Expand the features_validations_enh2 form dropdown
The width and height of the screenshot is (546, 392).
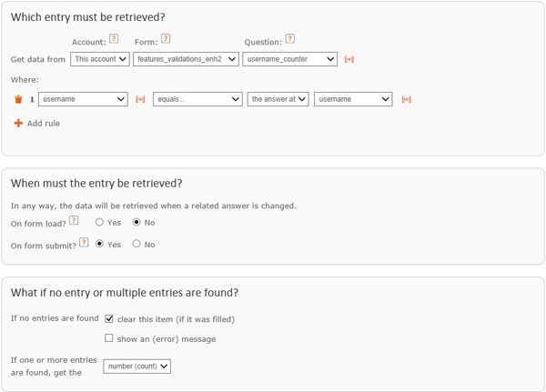pyautogui.click(x=186, y=59)
